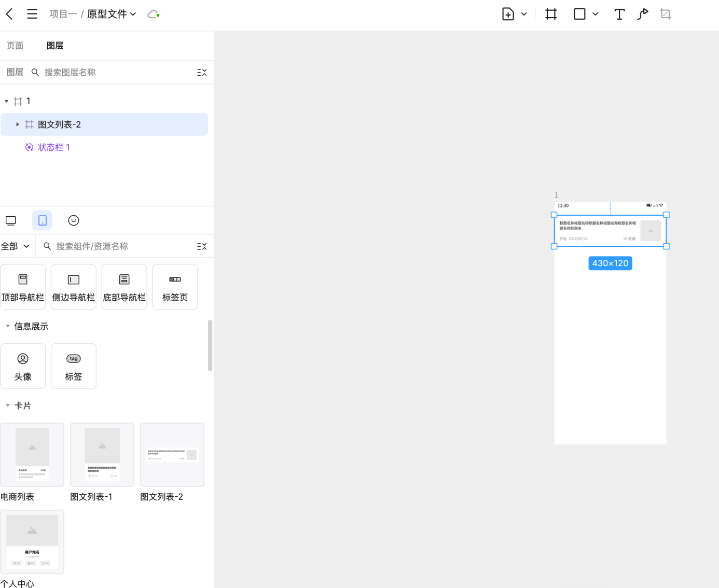The width and height of the screenshot is (719, 588).
Task: Select the Rectangle shape tool
Action: click(580, 14)
